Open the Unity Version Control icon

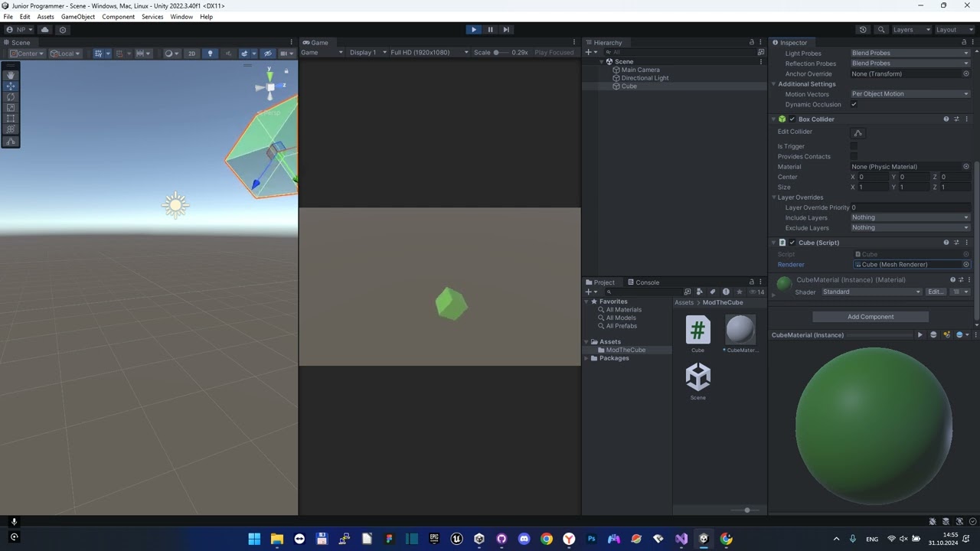point(63,30)
